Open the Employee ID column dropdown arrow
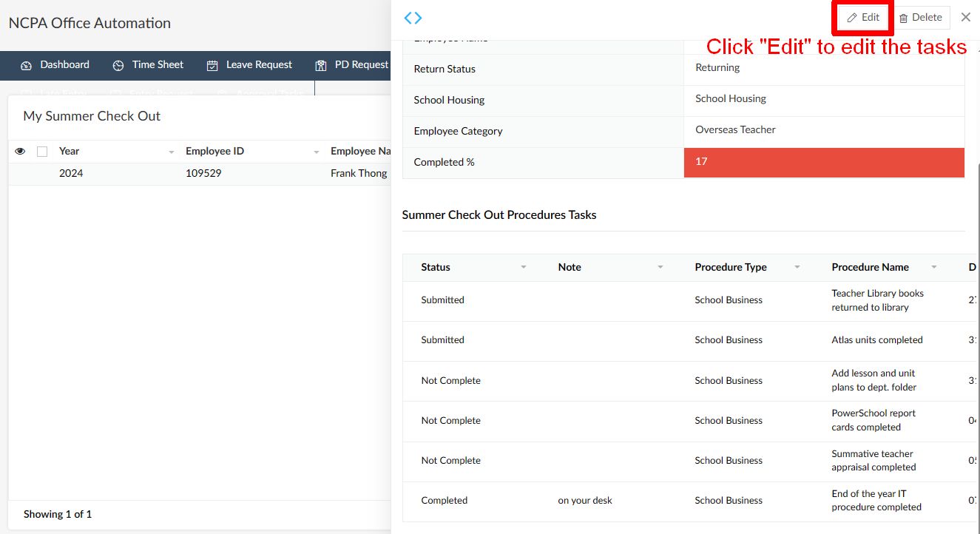This screenshot has width=980, height=534. [316, 152]
